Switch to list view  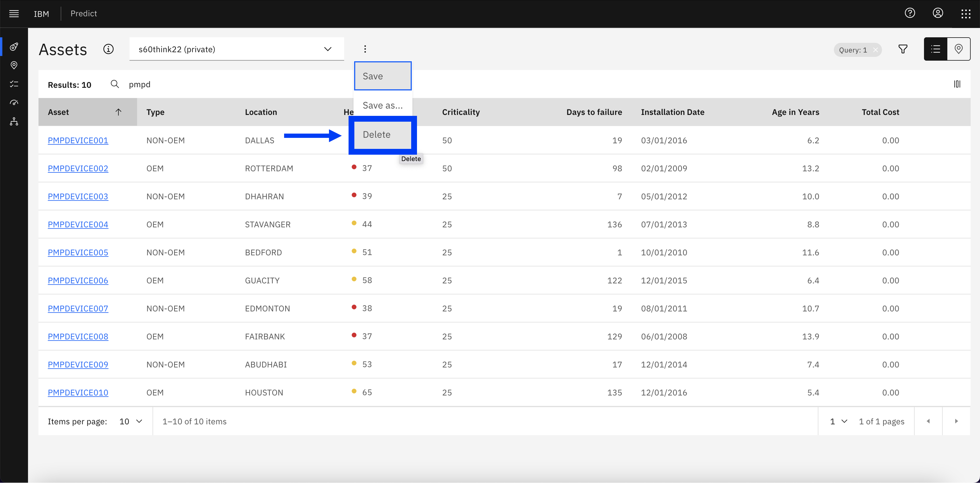click(x=935, y=49)
